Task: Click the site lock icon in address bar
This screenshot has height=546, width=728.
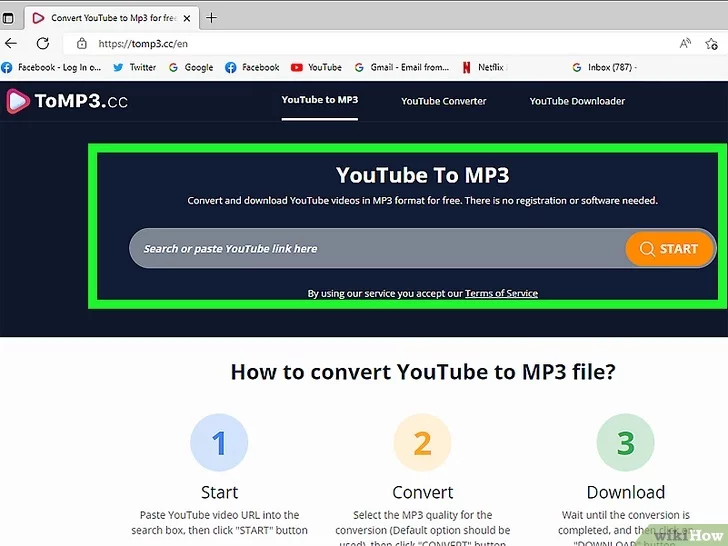Action: point(82,44)
